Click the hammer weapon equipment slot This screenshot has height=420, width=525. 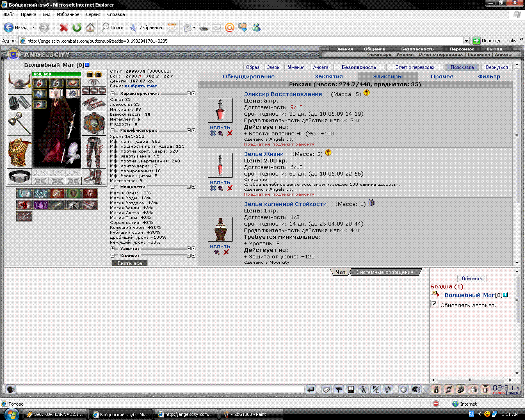pos(19,123)
